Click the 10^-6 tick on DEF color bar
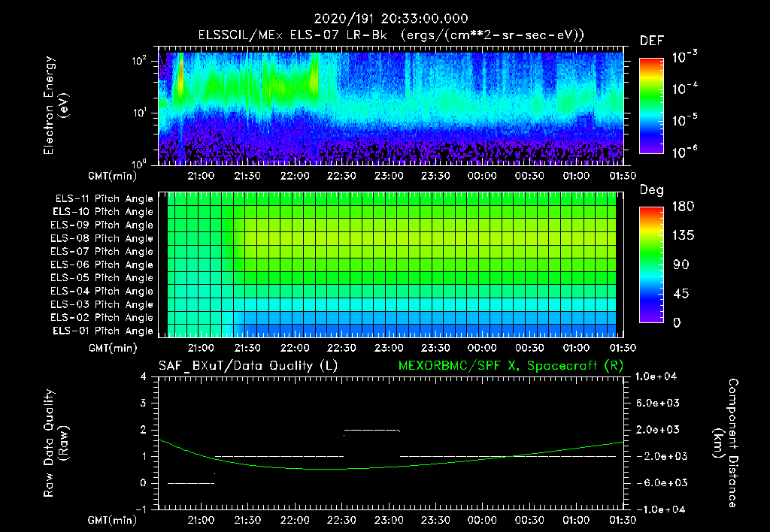 pos(685,152)
